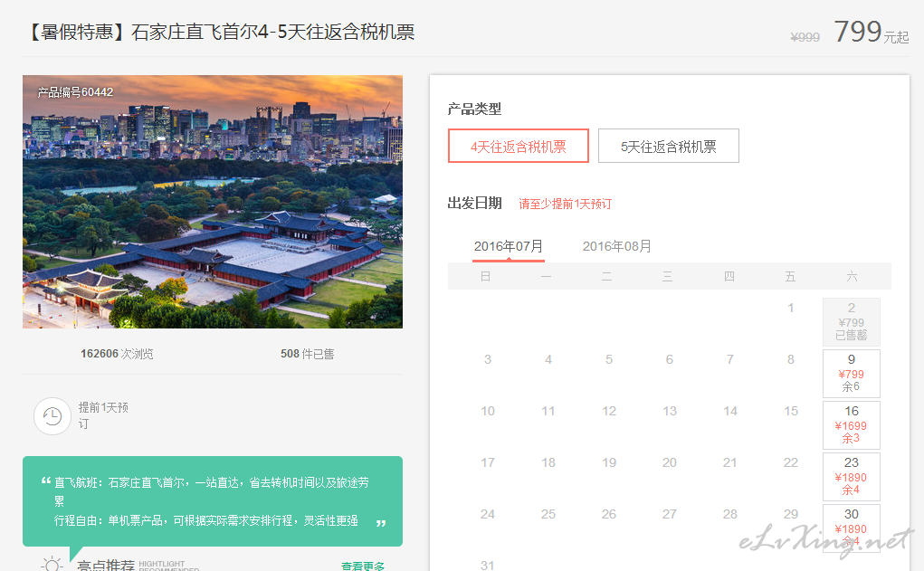The width and height of the screenshot is (924, 571).
Task: Click the Seoul palace product photo
Action: click(213, 202)
